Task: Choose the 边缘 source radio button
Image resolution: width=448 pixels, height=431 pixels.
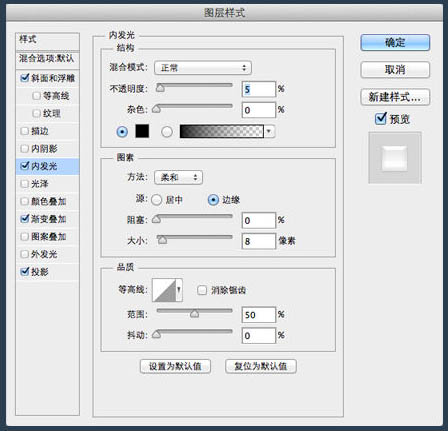Action: point(213,200)
